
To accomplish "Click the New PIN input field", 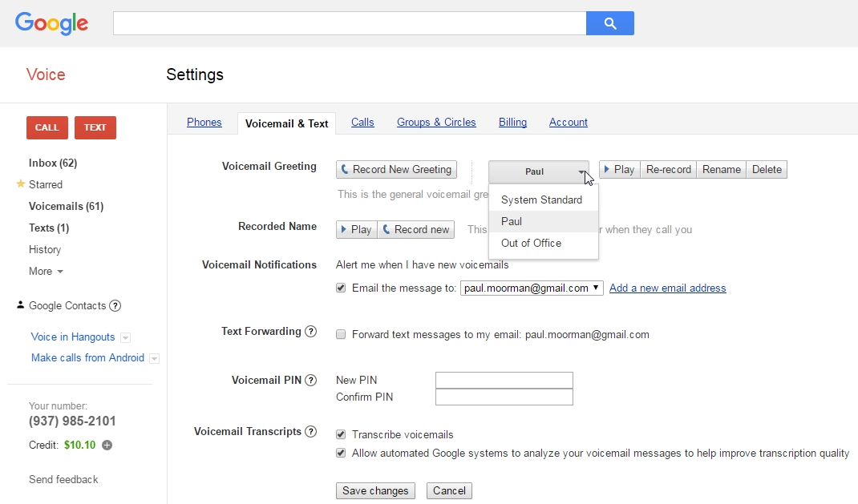I will click(504, 380).
